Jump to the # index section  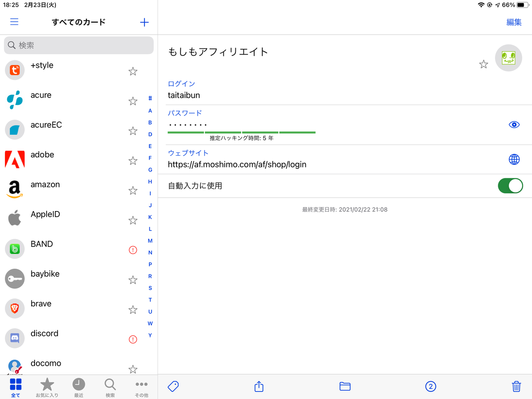150,98
